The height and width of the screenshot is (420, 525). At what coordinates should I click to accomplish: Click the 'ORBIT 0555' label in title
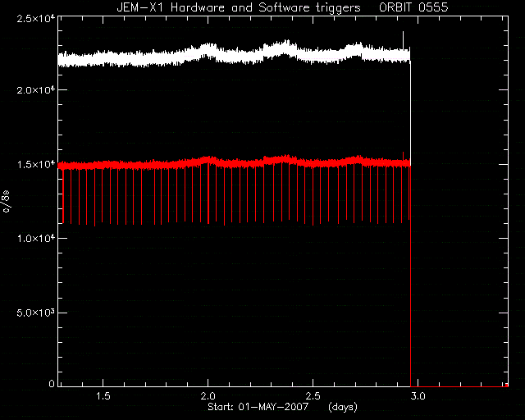point(413,7)
